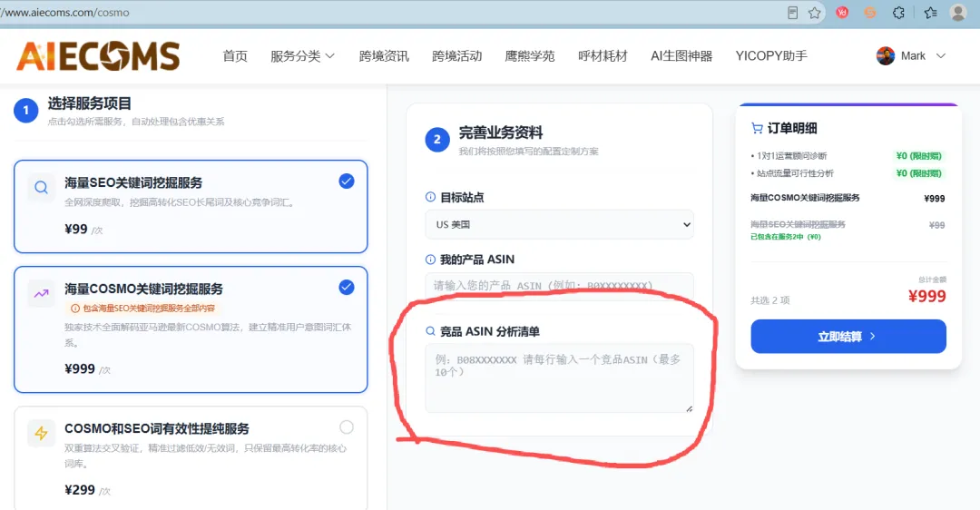Click the ¥999 total amount text
The width and height of the screenshot is (980, 510).
point(926,296)
